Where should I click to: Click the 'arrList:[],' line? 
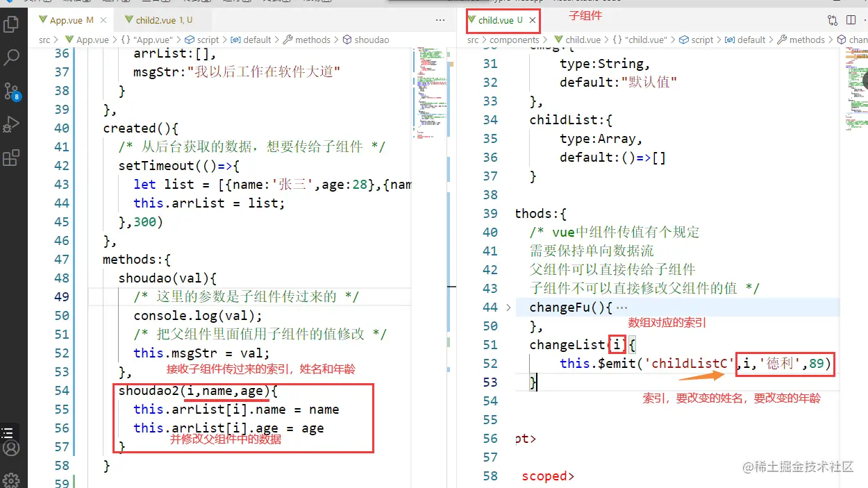tap(175, 53)
